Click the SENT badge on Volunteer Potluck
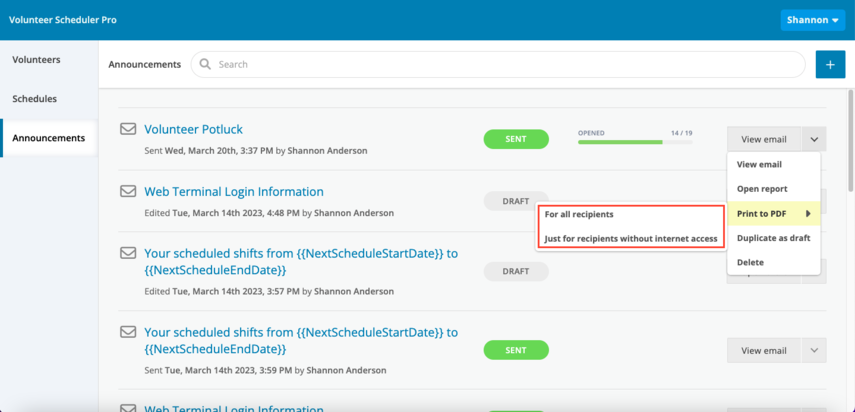 click(x=516, y=139)
